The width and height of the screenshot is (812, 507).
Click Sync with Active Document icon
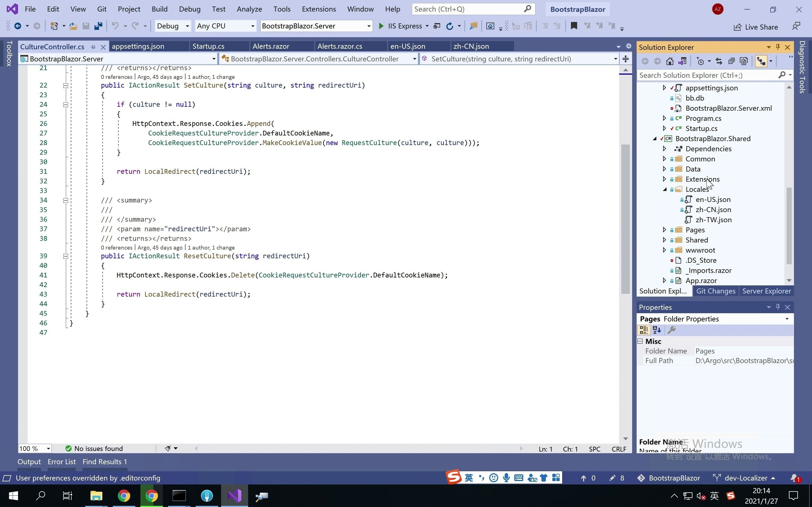(719, 61)
